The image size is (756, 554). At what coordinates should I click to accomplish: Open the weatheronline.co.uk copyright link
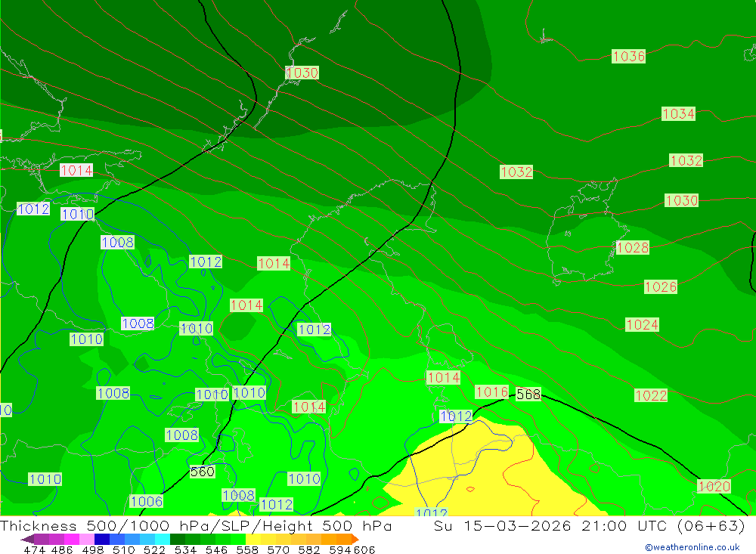click(692, 547)
